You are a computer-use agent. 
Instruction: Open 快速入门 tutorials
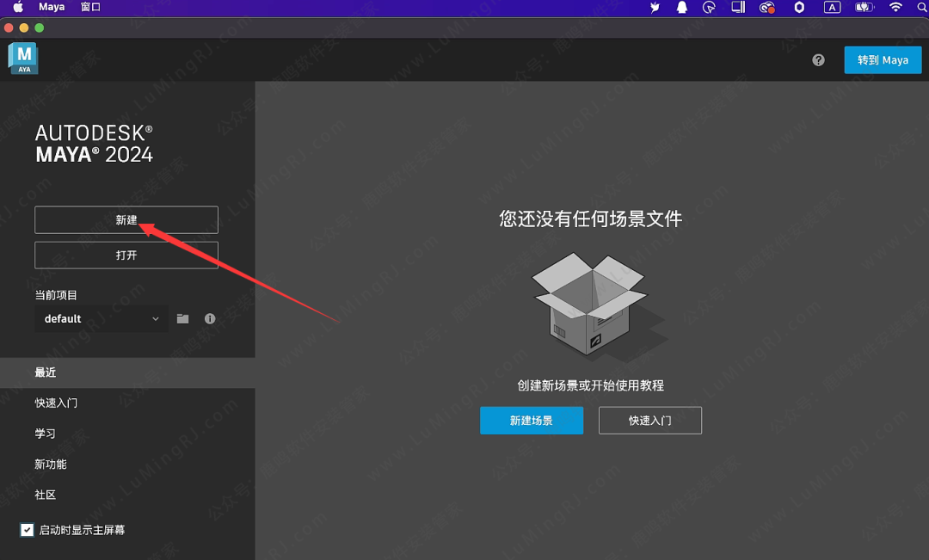click(58, 403)
